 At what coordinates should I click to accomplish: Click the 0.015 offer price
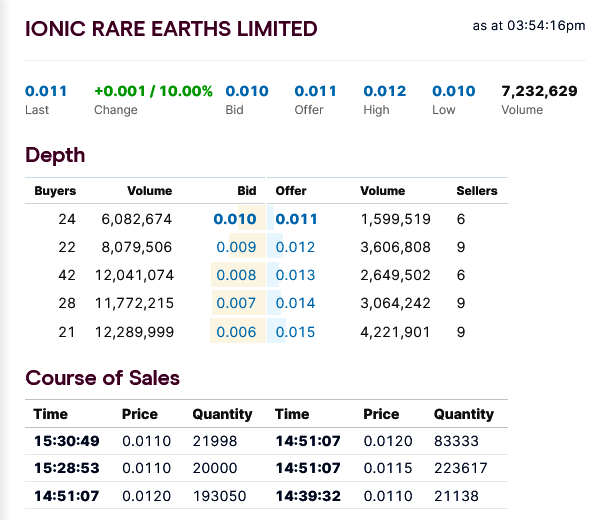(295, 332)
